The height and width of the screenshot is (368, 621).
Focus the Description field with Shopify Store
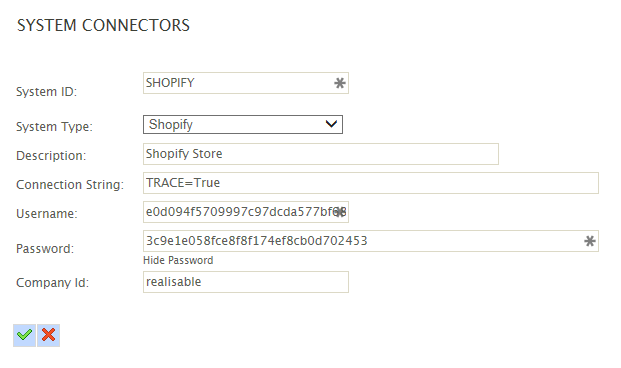(321, 154)
